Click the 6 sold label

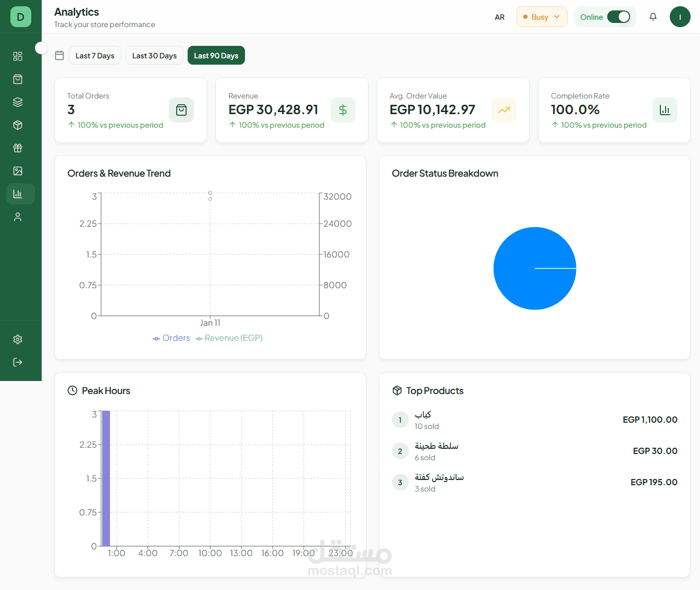click(425, 458)
